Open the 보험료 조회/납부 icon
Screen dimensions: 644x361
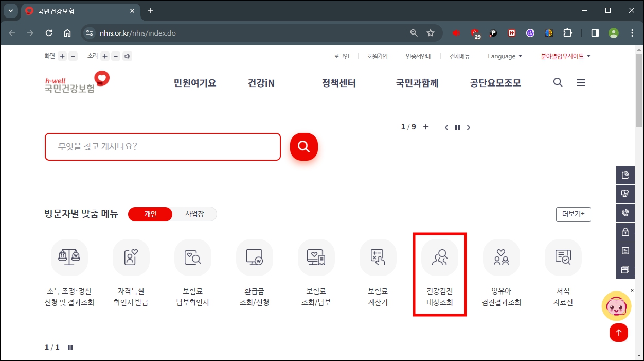[x=316, y=257]
